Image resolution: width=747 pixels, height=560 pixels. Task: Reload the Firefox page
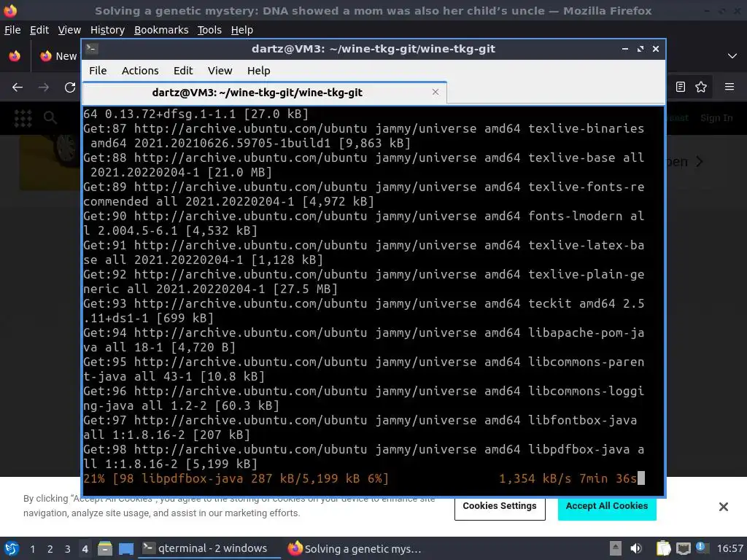click(70, 87)
